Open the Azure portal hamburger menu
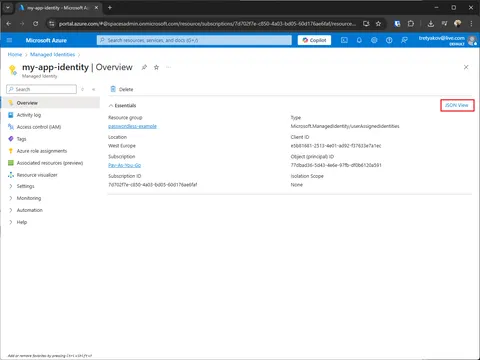This screenshot has width=480, height=360. tap(9, 40)
